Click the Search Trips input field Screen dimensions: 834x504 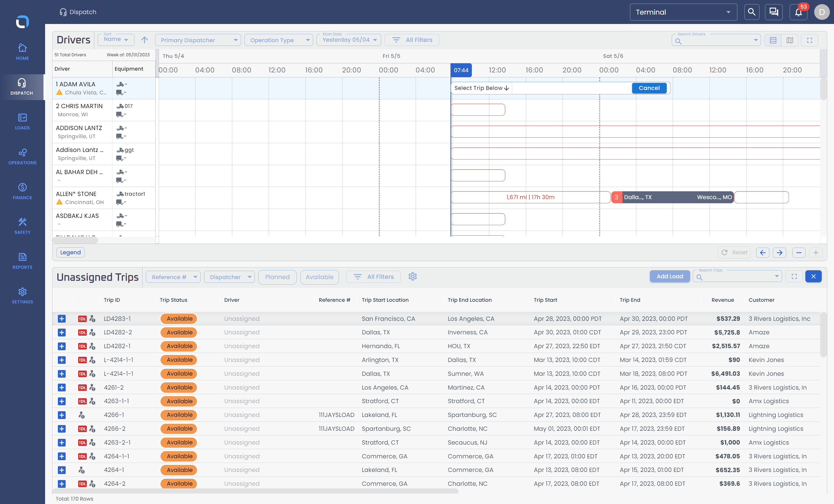pyautogui.click(x=737, y=277)
